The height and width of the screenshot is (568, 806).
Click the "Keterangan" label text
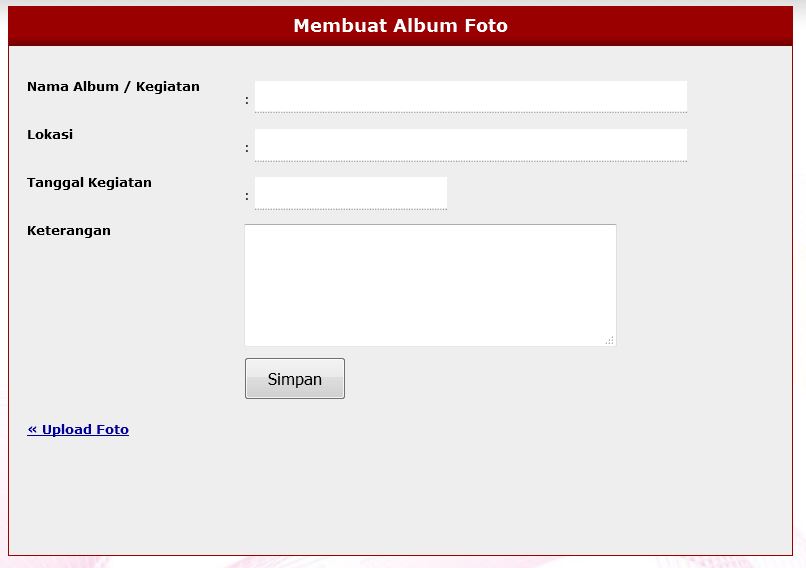coord(69,231)
